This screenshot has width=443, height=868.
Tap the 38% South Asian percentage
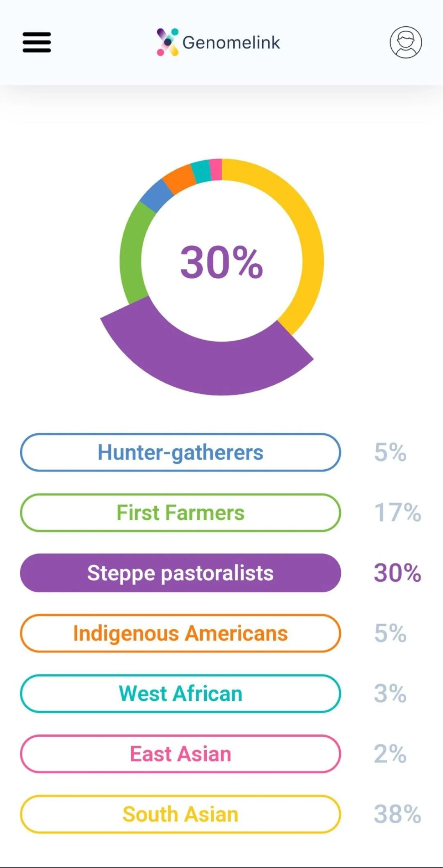pos(397,814)
